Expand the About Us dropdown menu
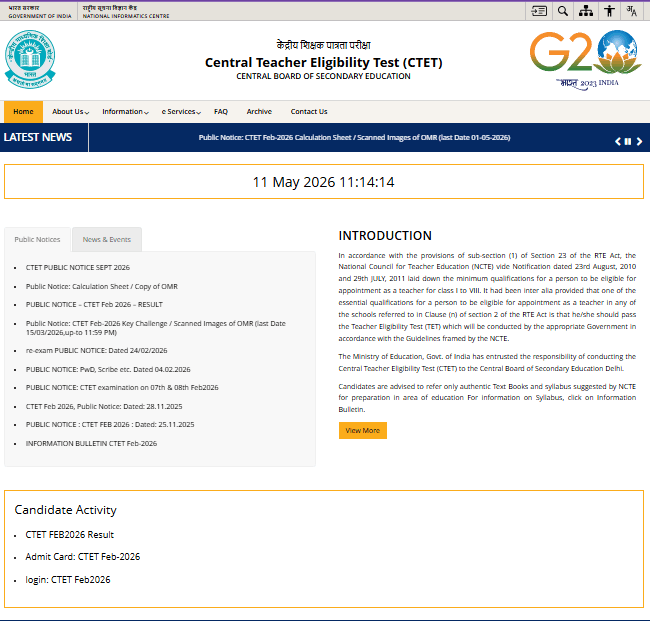This screenshot has width=650, height=621. (70, 112)
